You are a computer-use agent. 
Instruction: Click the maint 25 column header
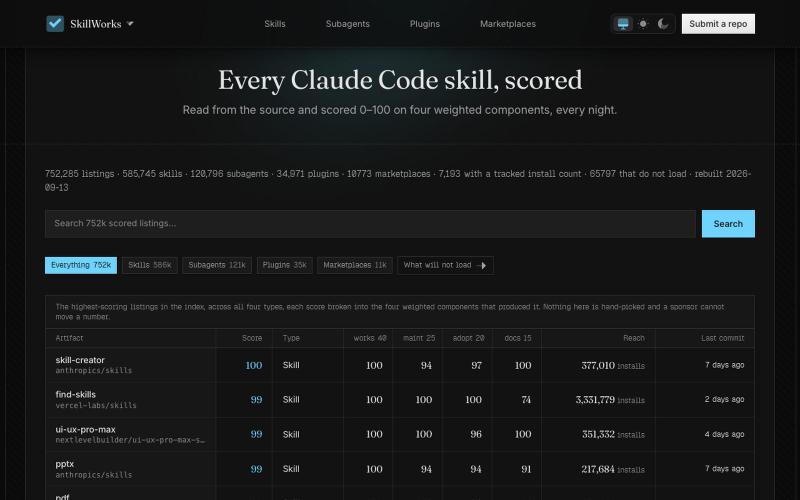point(419,338)
